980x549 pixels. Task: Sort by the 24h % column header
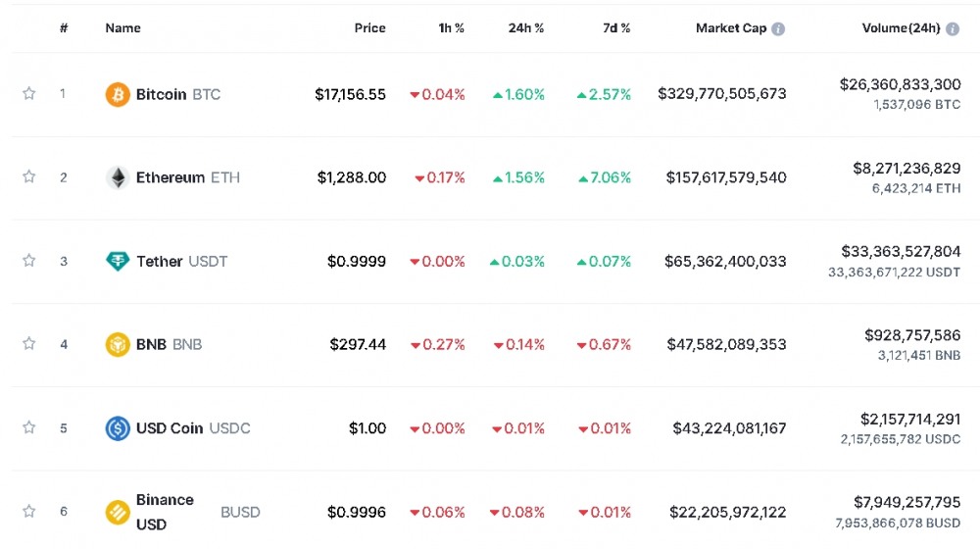[x=525, y=28]
